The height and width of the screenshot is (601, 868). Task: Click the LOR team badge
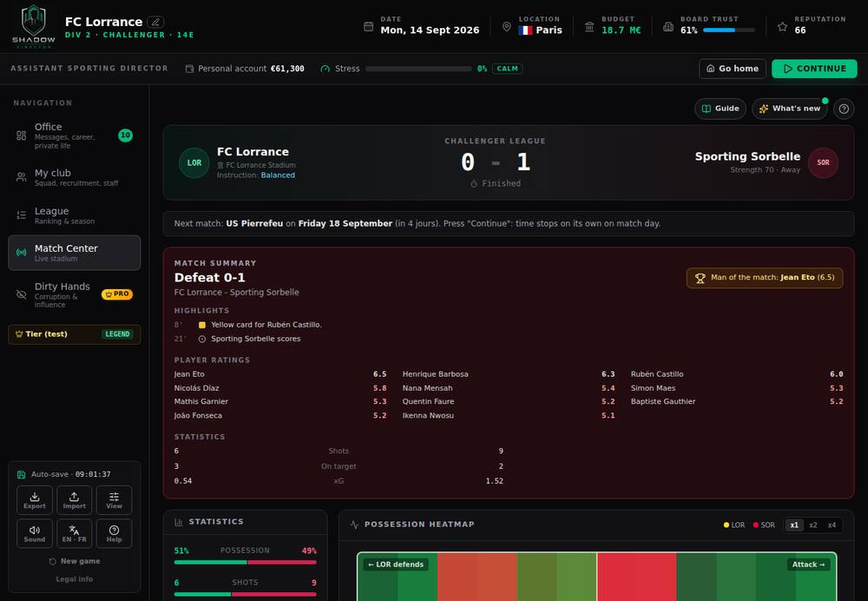click(x=194, y=163)
